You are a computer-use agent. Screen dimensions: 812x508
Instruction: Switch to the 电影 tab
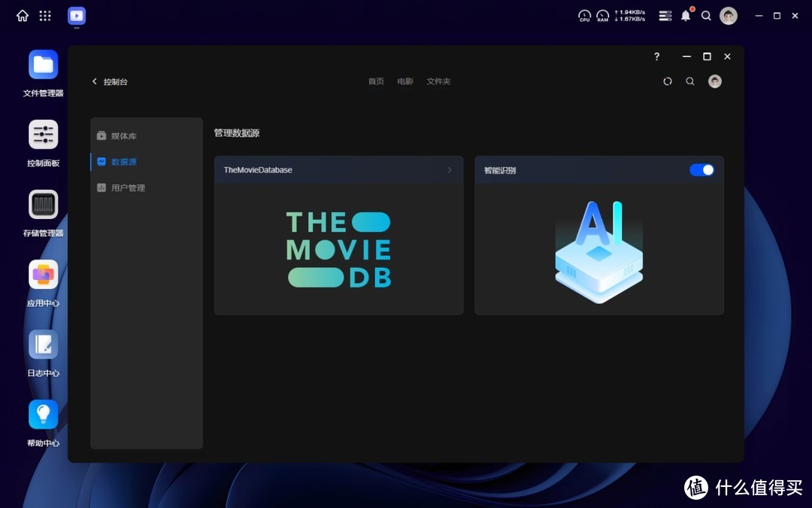coord(405,81)
